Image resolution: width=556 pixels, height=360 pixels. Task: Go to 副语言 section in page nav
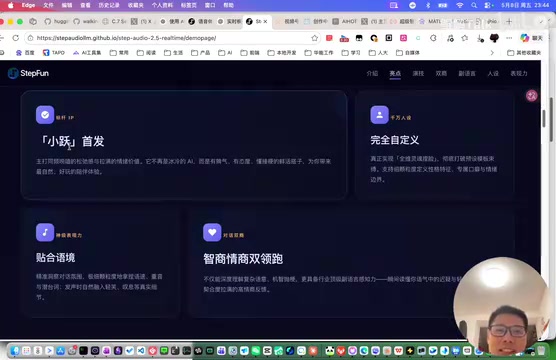(x=467, y=73)
